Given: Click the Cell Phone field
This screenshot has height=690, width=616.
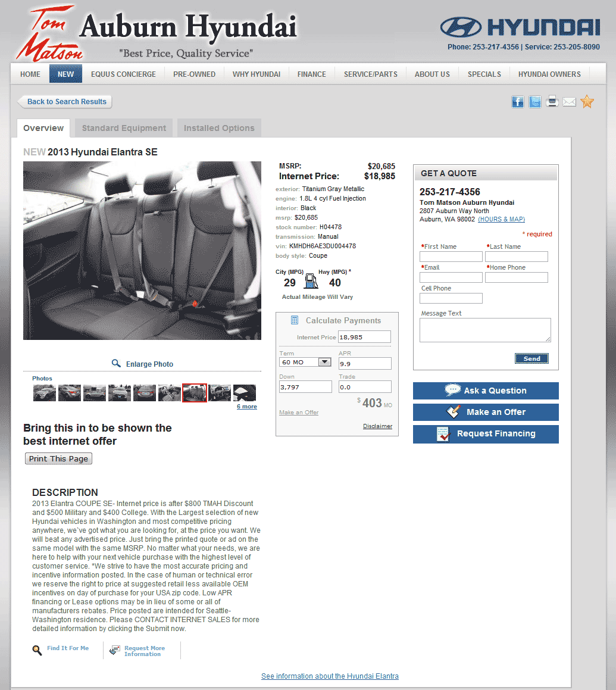Looking at the screenshot, I should pyautogui.click(x=451, y=298).
